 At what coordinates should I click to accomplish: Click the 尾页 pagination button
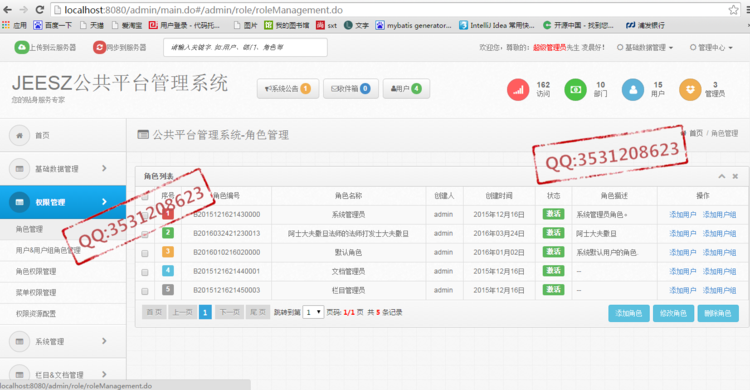tap(258, 312)
